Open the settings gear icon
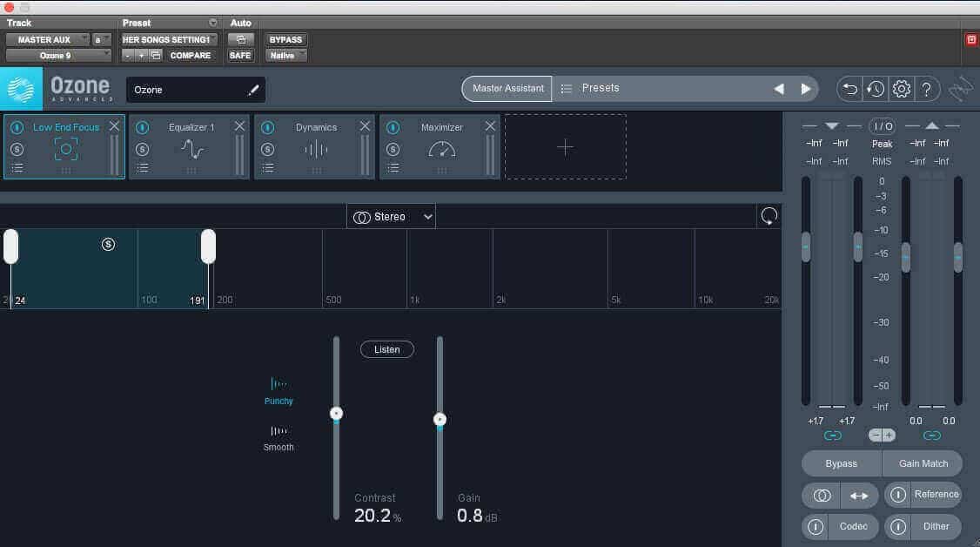980x547 pixels. 902,90
